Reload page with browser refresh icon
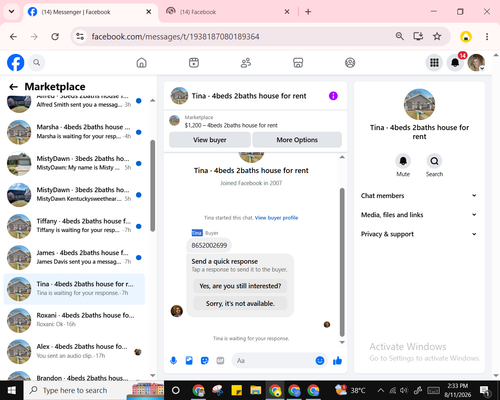This screenshot has height=400, width=500. (x=55, y=36)
